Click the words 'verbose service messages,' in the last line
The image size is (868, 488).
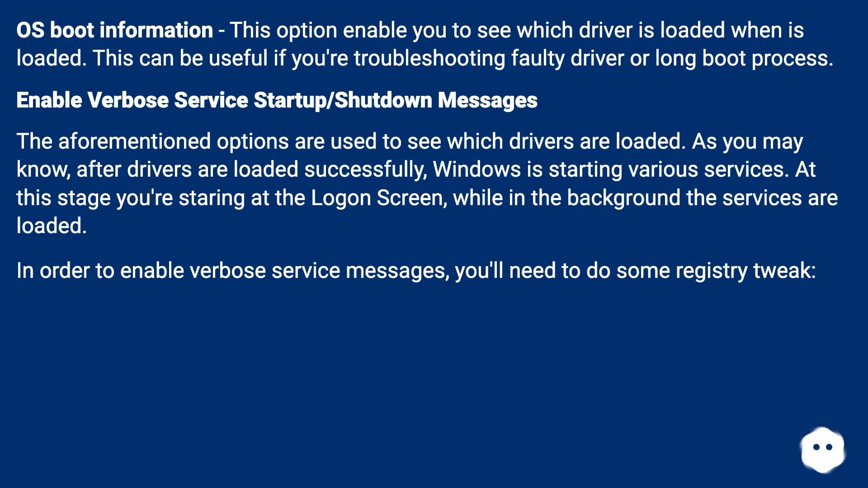320,271
